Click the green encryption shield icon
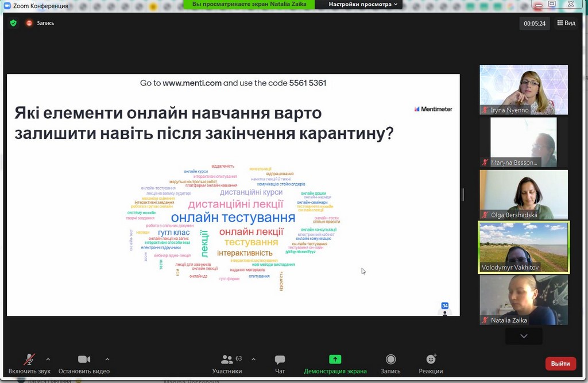Image resolution: width=588 pixels, height=383 pixels. tap(13, 23)
